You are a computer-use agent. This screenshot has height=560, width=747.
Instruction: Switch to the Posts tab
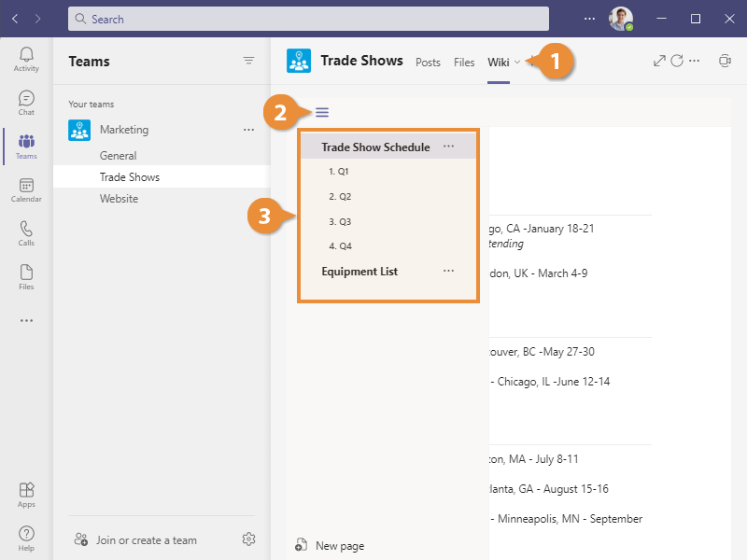pos(428,63)
